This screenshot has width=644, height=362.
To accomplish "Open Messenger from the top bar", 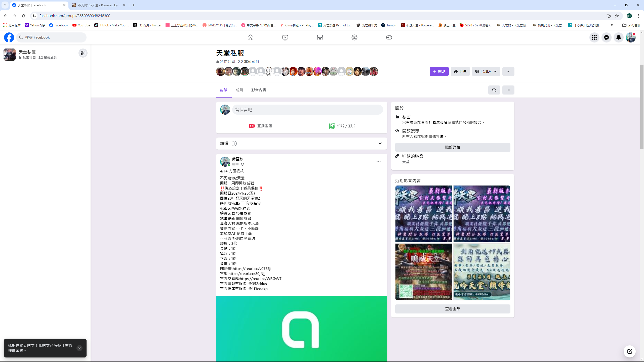I will (606, 37).
